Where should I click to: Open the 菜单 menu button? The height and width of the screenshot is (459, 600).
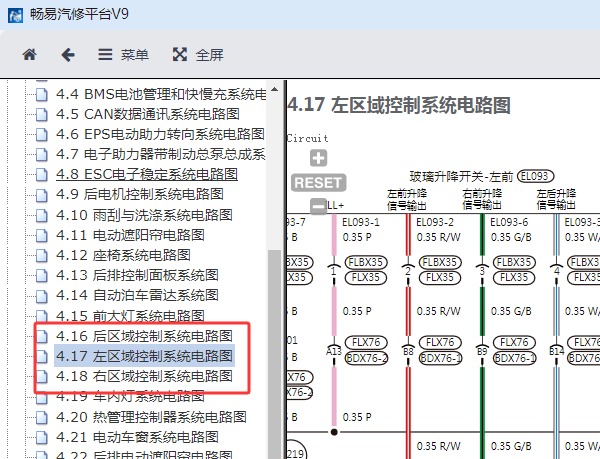tap(123, 55)
